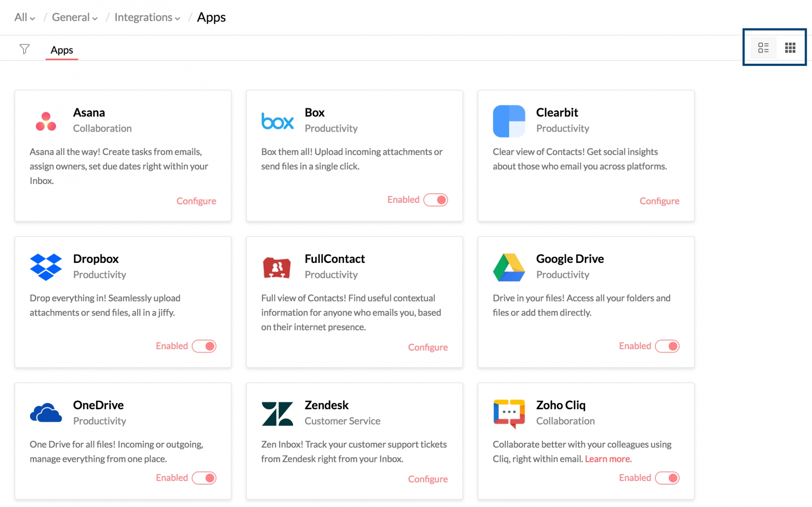Screen dimensions: 812x507
Task: Click the Zoho Cliq logo icon
Action: point(509,414)
